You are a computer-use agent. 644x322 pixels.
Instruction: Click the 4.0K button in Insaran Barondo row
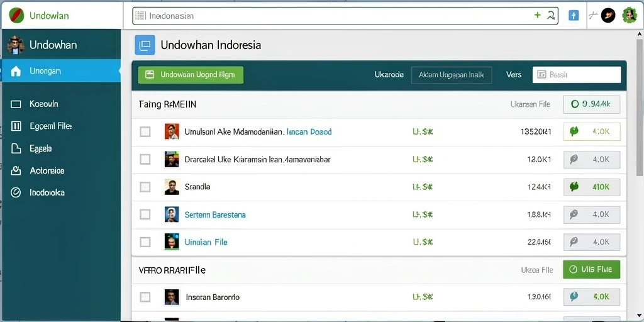click(x=591, y=297)
